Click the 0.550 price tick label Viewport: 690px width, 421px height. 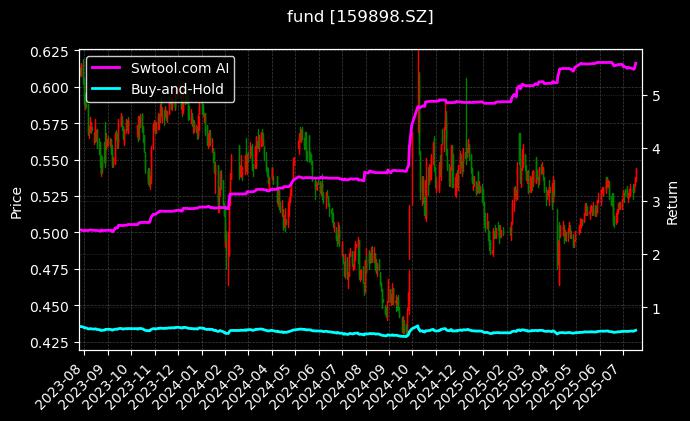click(50, 161)
